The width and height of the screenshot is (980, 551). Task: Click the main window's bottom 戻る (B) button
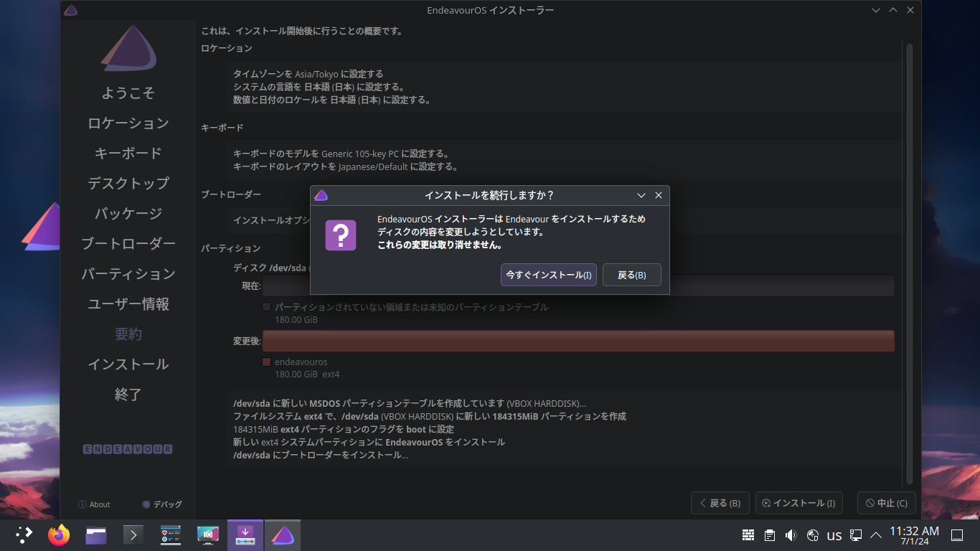pyautogui.click(x=720, y=503)
